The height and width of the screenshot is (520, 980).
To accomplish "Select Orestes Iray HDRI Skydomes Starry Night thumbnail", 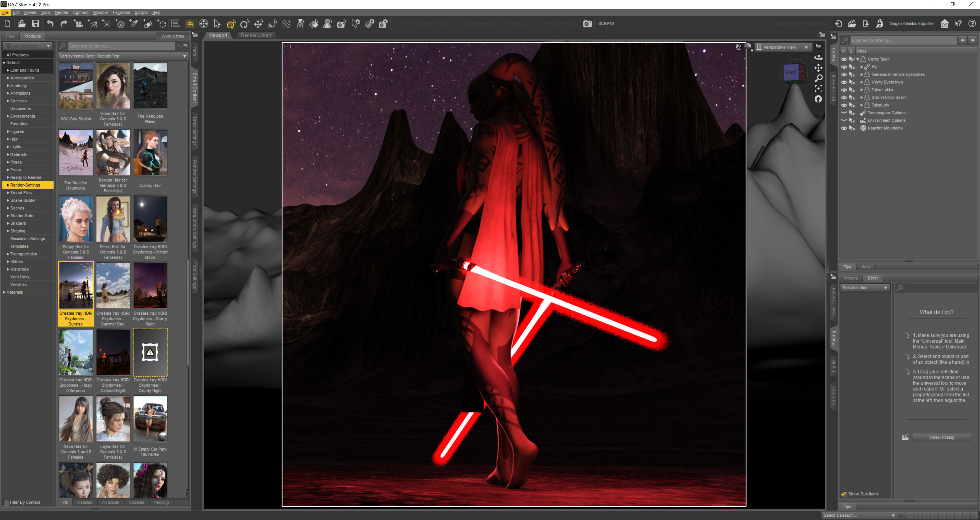I will pyautogui.click(x=150, y=286).
